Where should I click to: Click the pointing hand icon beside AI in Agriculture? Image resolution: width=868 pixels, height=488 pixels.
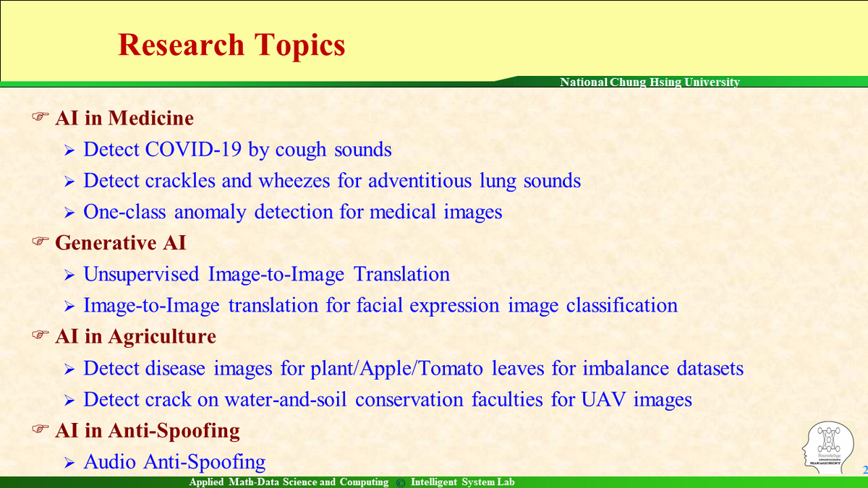pos(41,336)
